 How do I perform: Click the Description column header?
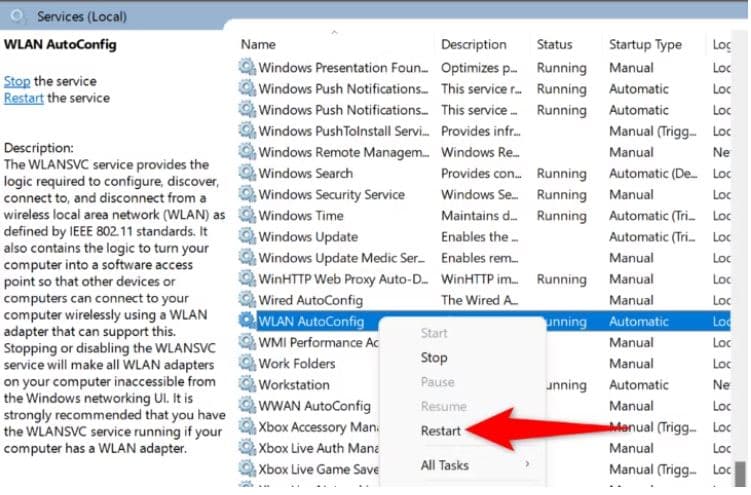(474, 44)
